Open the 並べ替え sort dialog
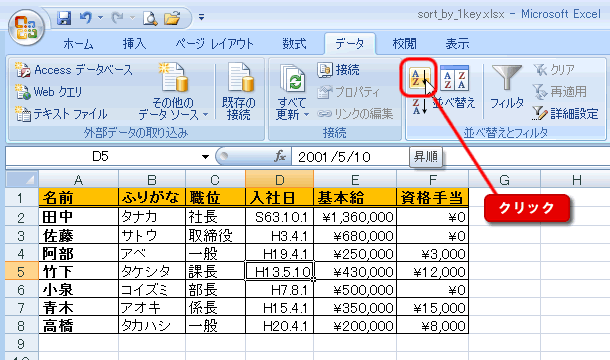610x360 pixels. (x=454, y=87)
